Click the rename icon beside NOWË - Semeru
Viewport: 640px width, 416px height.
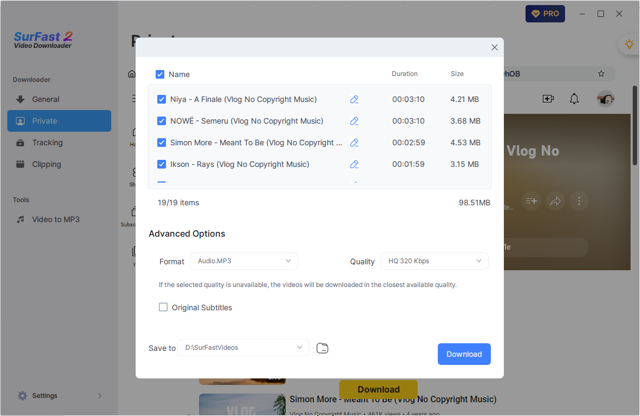pyautogui.click(x=354, y=121)
